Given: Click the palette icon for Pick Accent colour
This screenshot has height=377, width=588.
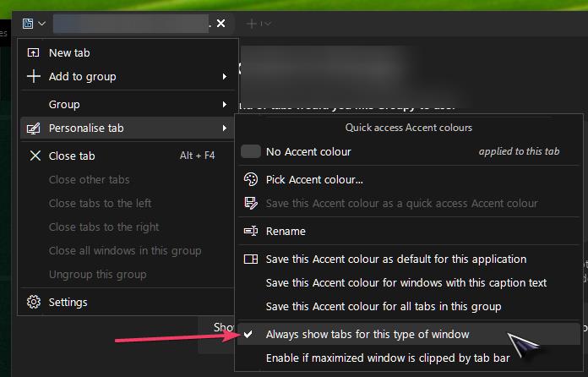Looking at the screenshot, I should click(x=250, y=179).
